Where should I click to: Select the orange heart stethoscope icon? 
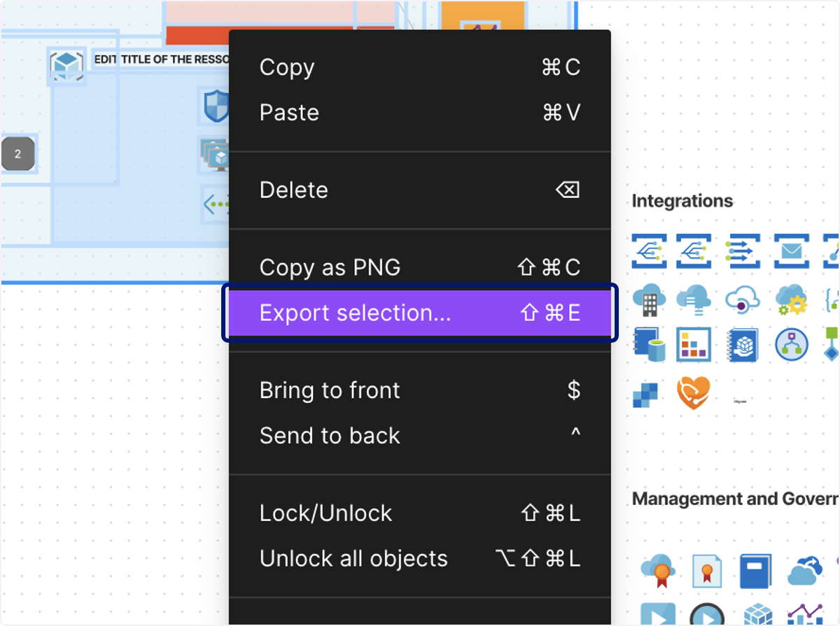(x=694, y=392)
